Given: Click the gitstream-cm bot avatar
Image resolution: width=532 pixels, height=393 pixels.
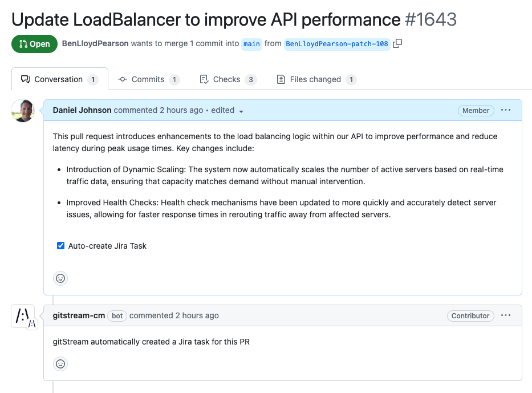Looking at the screenshot, I should (23, 315).
